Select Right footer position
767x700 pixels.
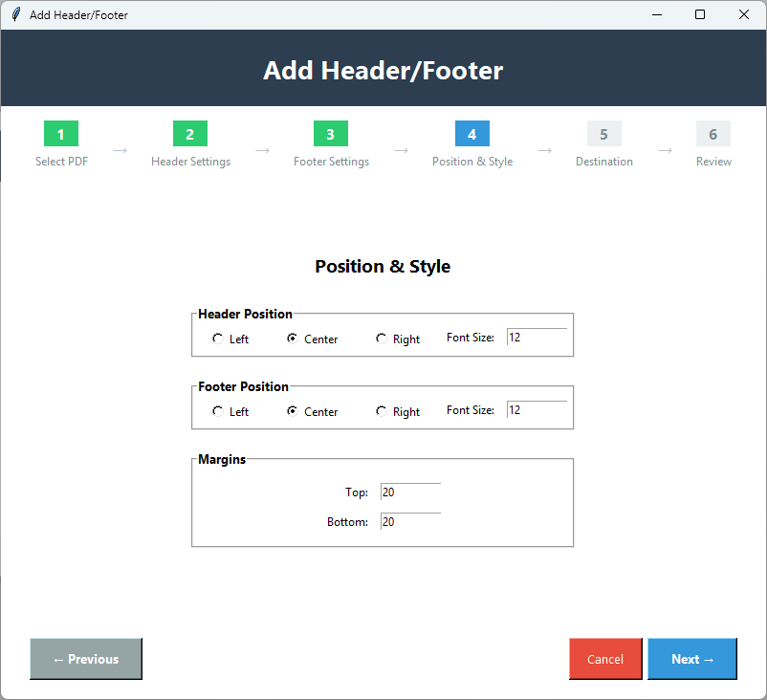pos(381,410)
